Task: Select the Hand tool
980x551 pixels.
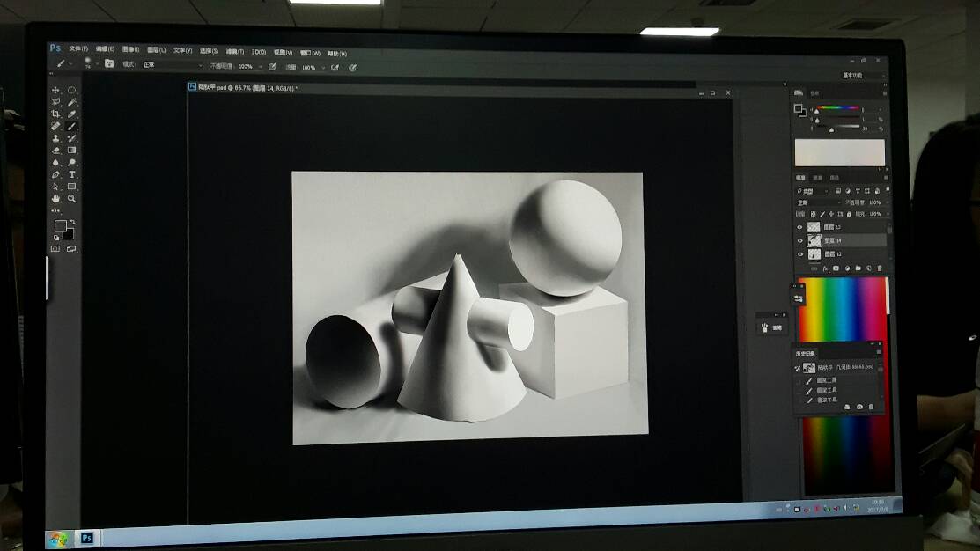Action: pos(55,198)
